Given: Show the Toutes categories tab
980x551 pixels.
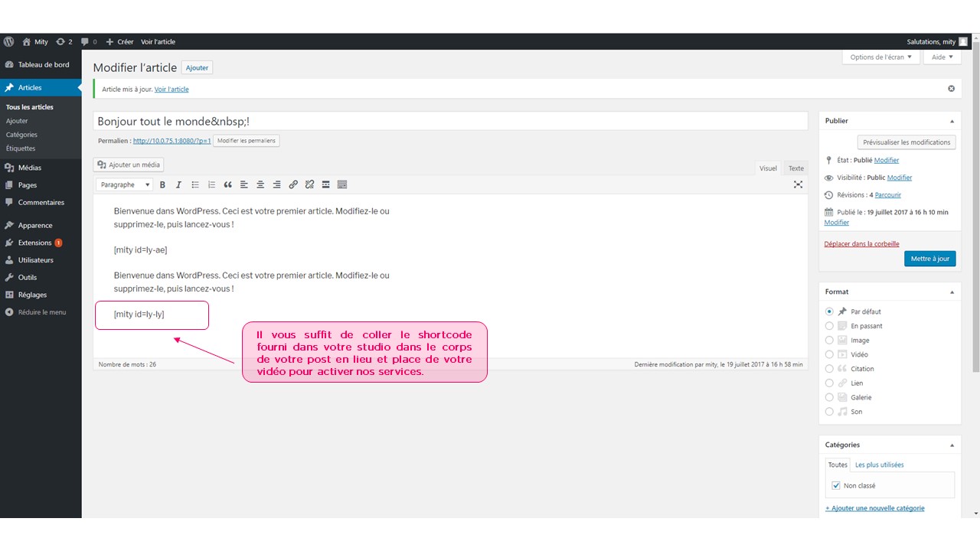Looking at the screenshot, I should [838, 465].
